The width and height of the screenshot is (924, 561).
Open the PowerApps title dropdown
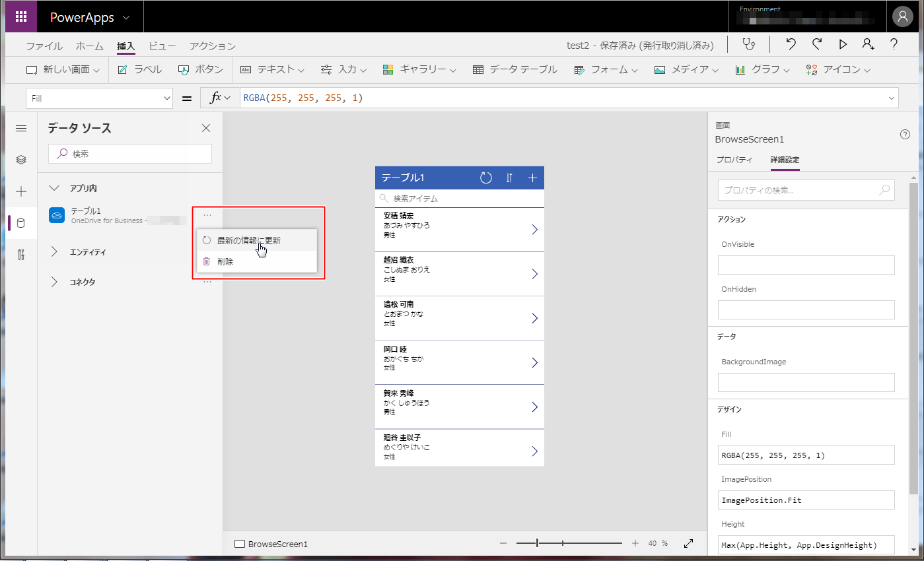pos(89,17)
